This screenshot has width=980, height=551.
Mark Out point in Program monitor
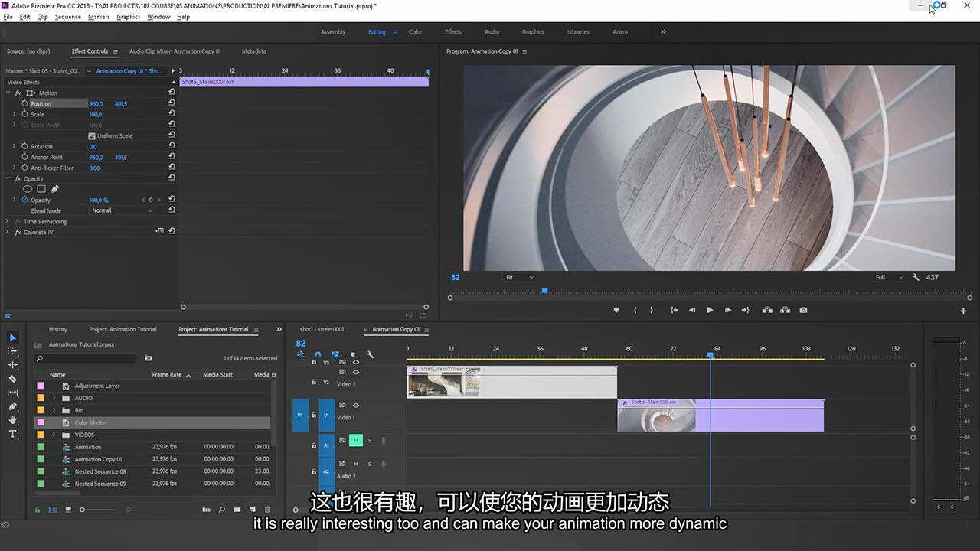[652, 310]
